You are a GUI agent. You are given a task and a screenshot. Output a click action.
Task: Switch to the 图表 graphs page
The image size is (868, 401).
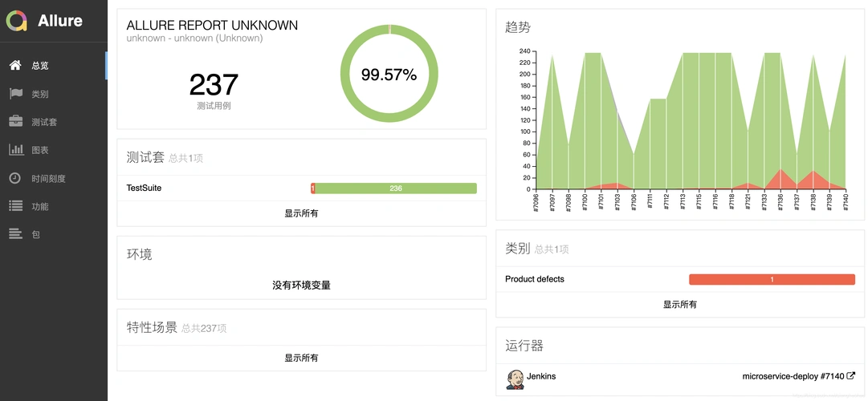[54, 150]
